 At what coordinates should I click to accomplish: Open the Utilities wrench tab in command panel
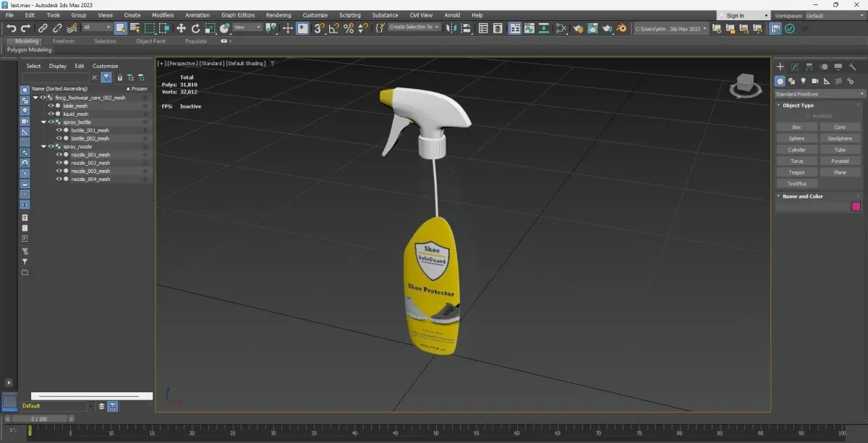pos(853,67)
